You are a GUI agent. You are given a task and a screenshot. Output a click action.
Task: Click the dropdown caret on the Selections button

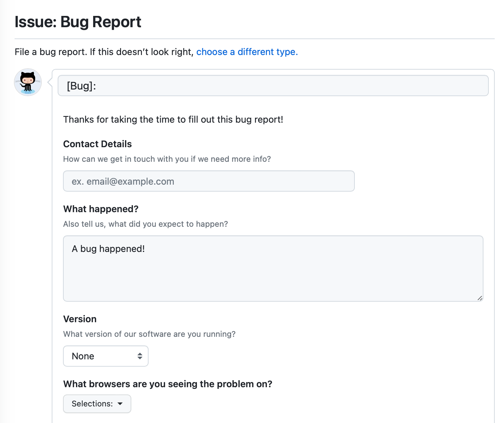(x=120, y=404)
